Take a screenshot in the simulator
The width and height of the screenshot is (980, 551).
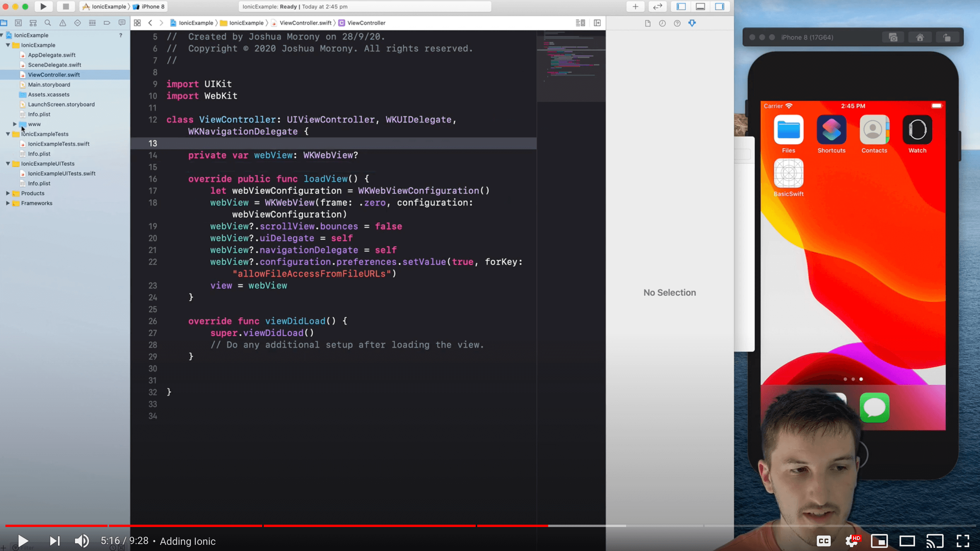[x=893, y=37]
